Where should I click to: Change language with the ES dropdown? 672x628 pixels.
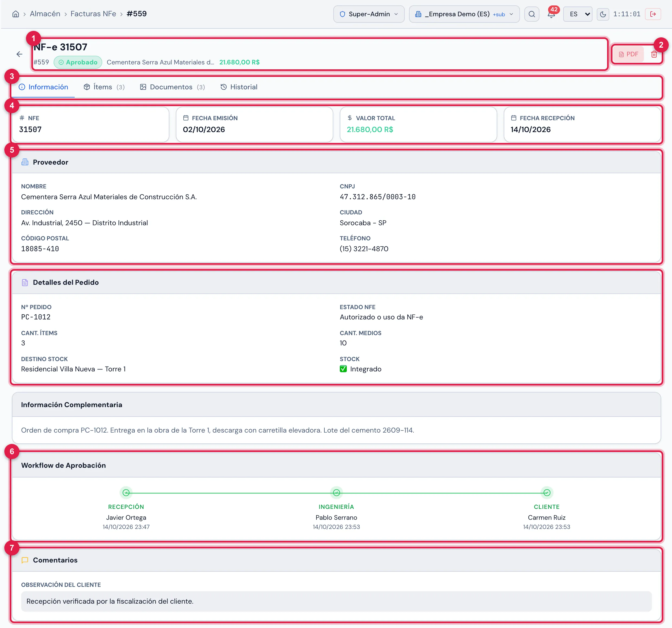point(578,14)
